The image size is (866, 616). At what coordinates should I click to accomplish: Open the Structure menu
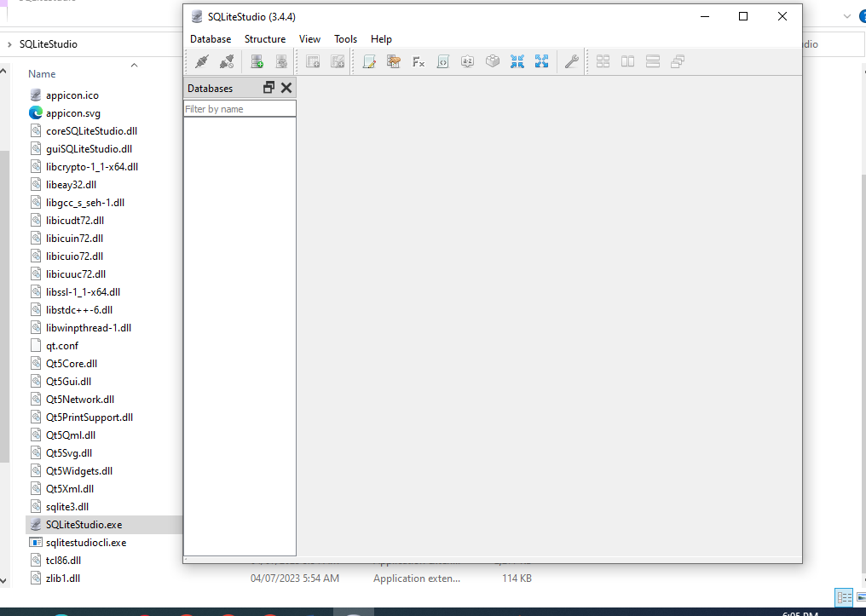click(265, 39)
